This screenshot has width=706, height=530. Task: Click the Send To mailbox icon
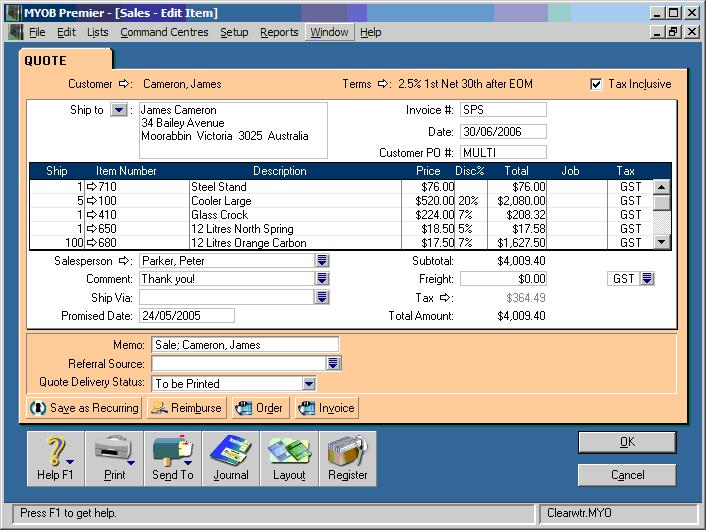[x=173, y=458]
